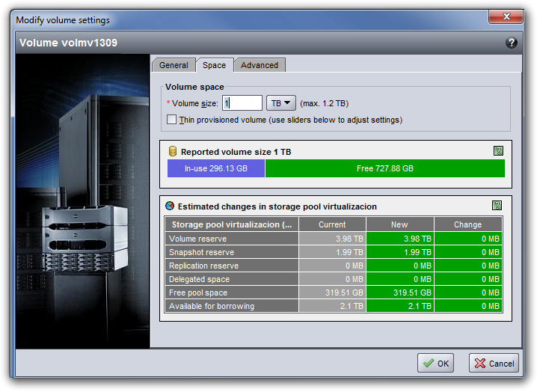
Task: Select the Free pool space row
Action: (x=231, y=293)
